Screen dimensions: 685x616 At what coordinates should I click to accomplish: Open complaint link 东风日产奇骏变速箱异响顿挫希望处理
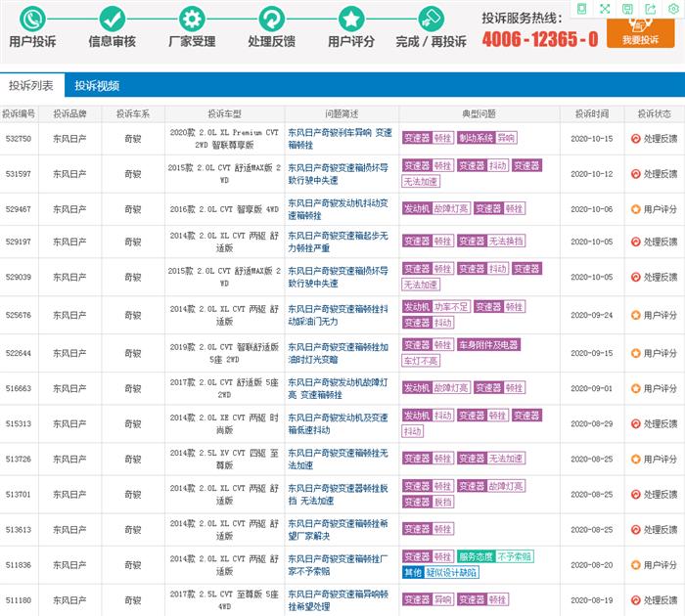click(x=339, y=600)
